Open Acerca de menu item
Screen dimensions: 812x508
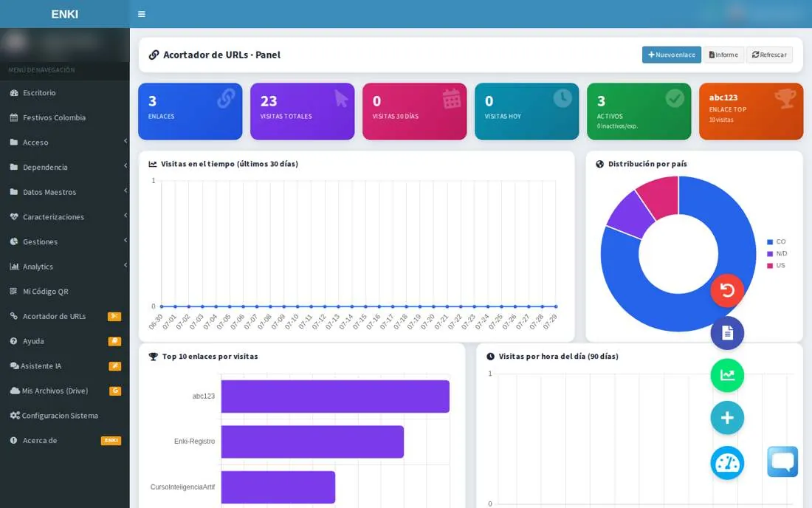[65, 441]
